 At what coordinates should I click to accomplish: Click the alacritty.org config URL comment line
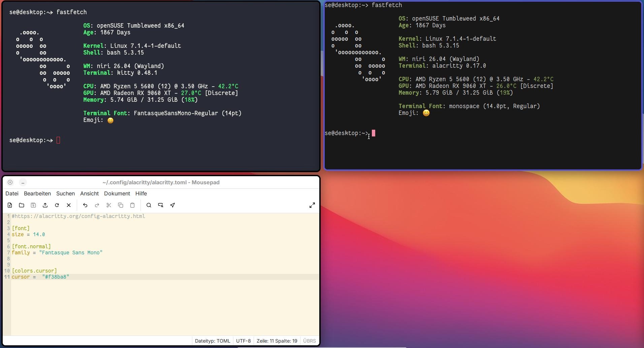78,216
